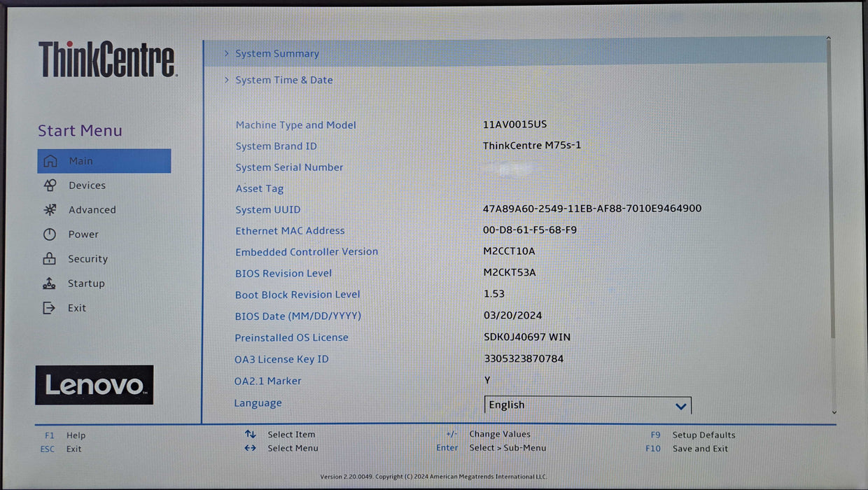This screenshot has width=868, height=490.
Task: Click the left-right Select Menu arrows
Action: tap(250, 448)
